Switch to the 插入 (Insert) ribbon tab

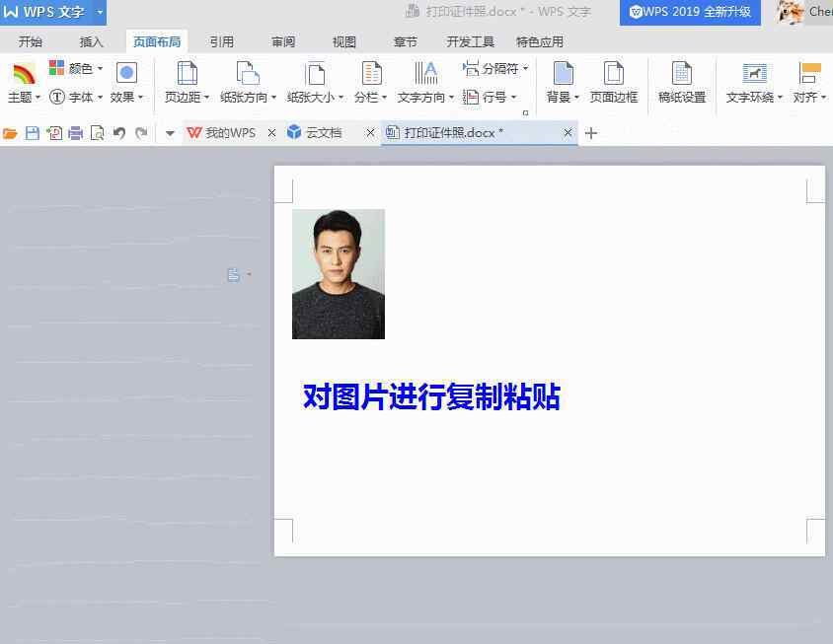click(x=92, y=41)
